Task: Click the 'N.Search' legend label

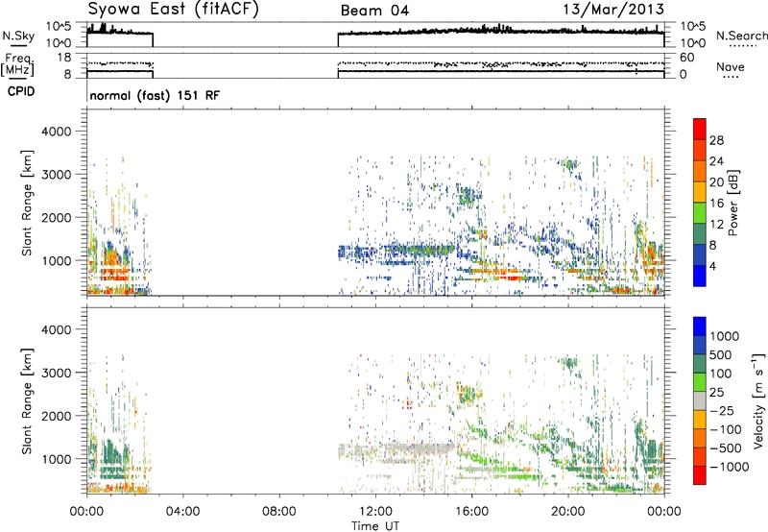Action: 742,36
